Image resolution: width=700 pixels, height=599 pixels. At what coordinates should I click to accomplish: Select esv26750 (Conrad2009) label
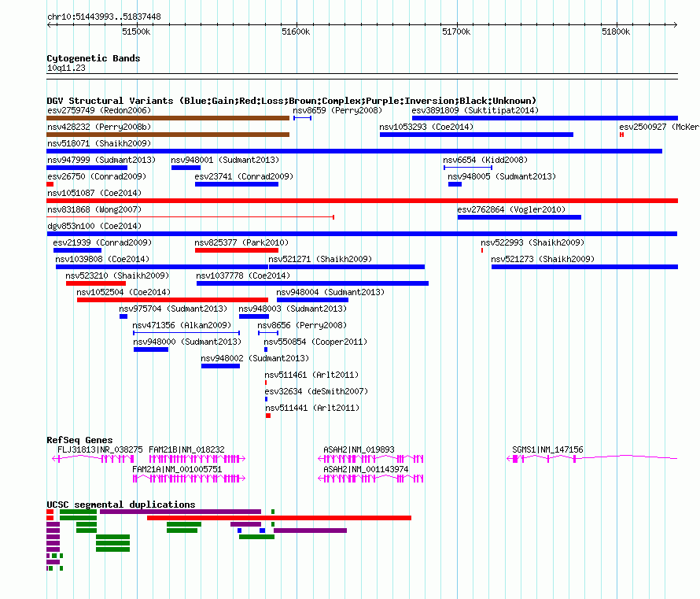(x=97, y=176)
